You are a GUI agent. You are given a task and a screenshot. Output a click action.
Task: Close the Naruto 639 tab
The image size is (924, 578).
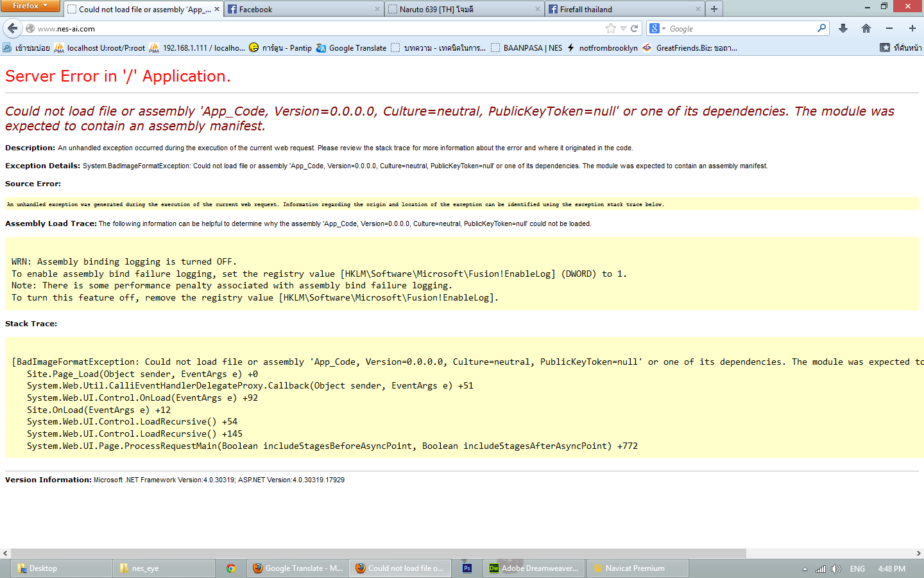coord(537,9)
